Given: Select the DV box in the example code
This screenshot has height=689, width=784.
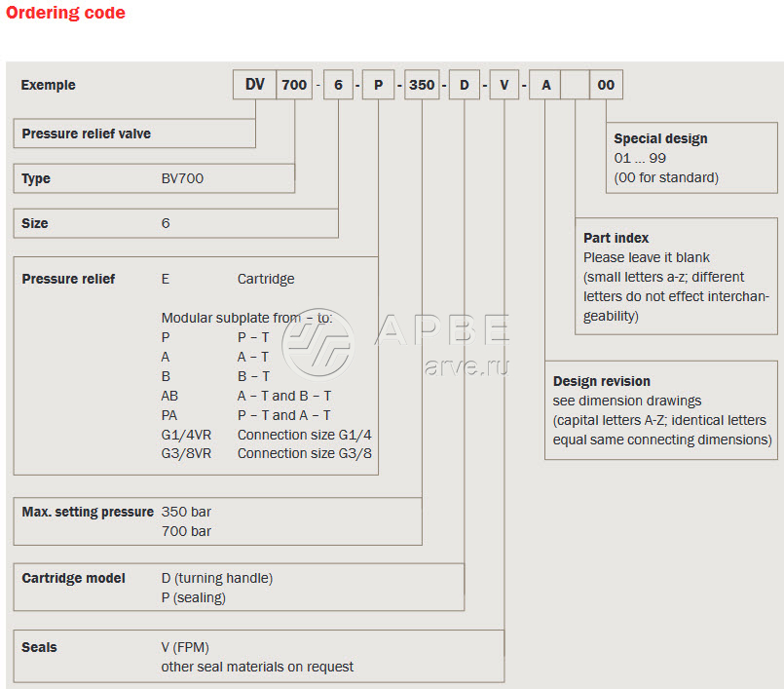Looking at the screenshot, I should [254, 85].
